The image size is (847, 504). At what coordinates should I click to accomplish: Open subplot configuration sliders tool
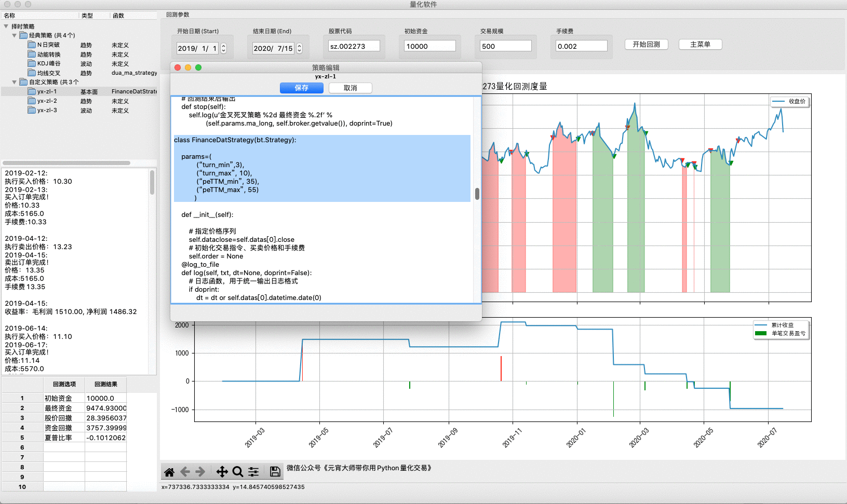(253, 472)
